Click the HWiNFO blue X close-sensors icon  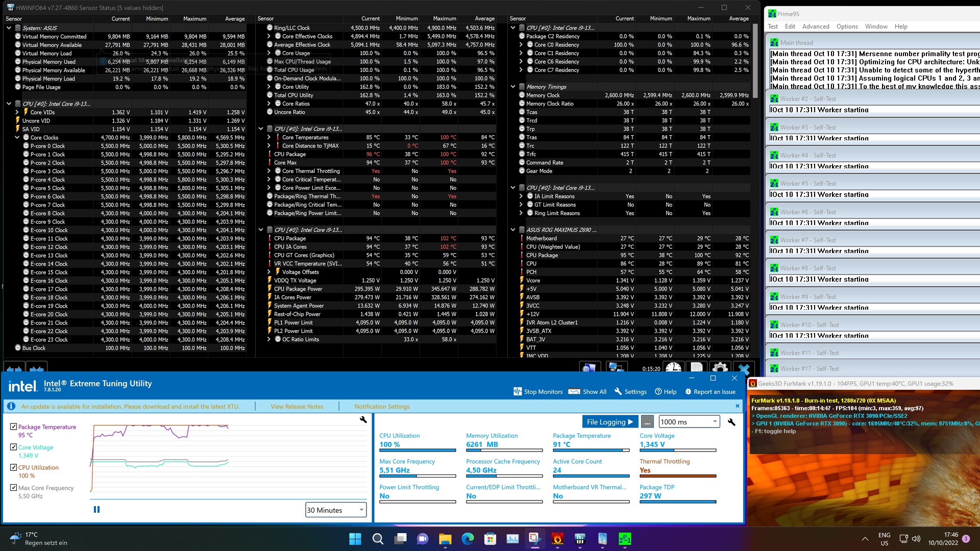744,368
